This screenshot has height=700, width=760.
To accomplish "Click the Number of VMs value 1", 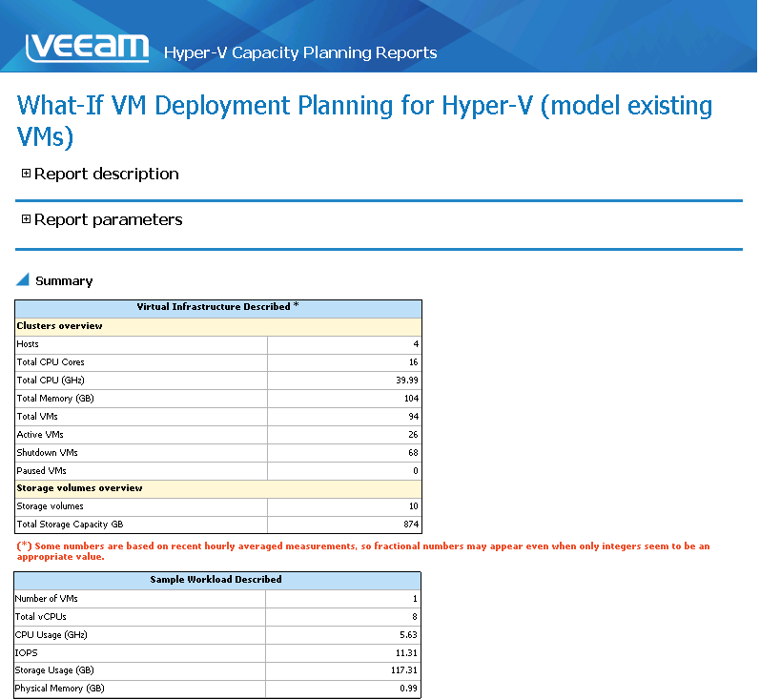I will [415, 599].
